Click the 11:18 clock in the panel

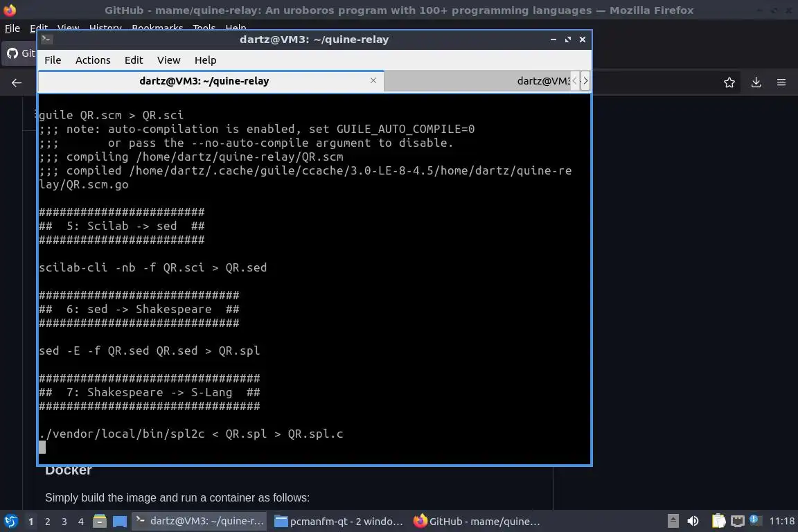[x=781, y=521]
